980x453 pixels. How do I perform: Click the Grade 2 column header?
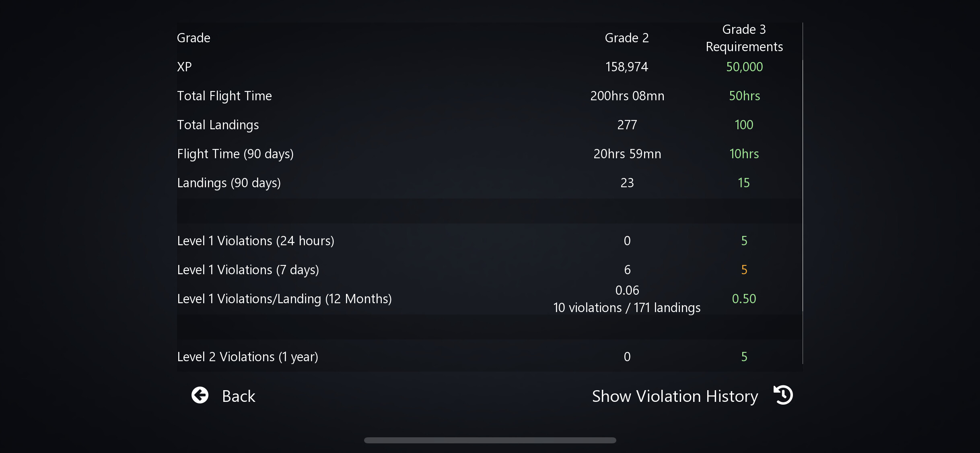coord(627,38)
